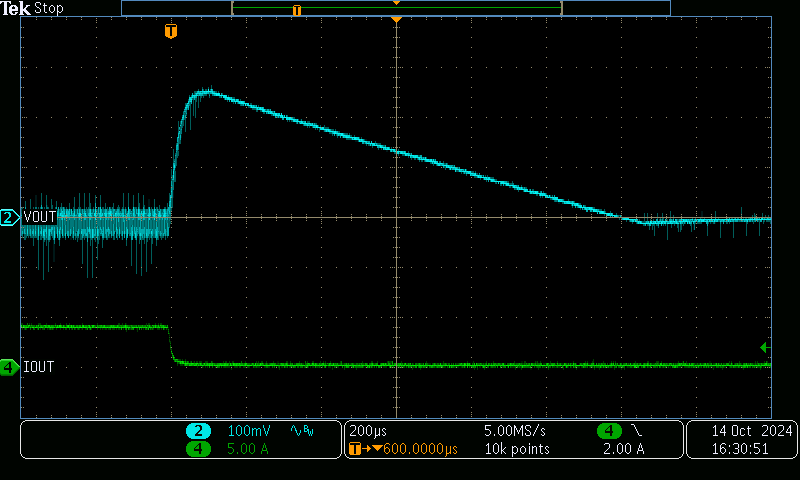
Task: Click the bandwidth limit icon for channel 2
Action: click(301, 431)
